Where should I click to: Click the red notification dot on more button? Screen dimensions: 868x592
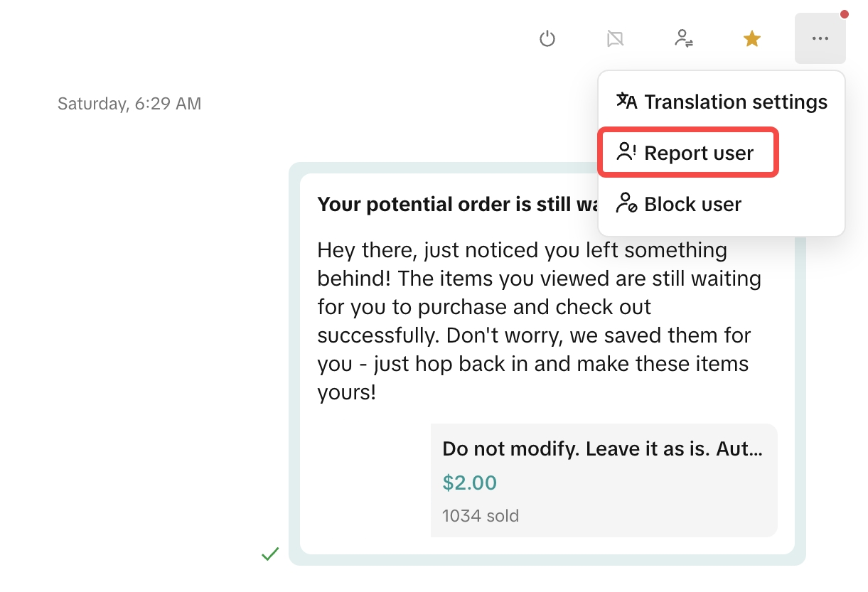click(x=844, y=14)
